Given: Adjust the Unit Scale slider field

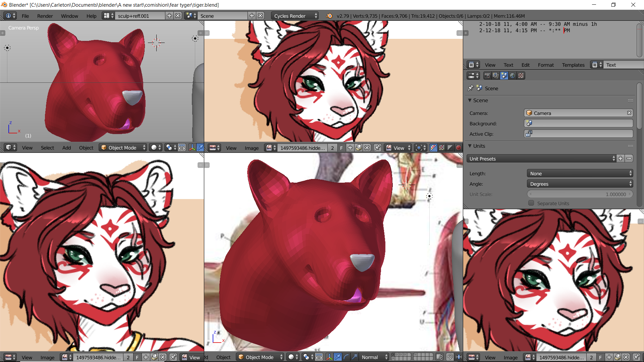Looking at the screenshot, I should point(580,194).
